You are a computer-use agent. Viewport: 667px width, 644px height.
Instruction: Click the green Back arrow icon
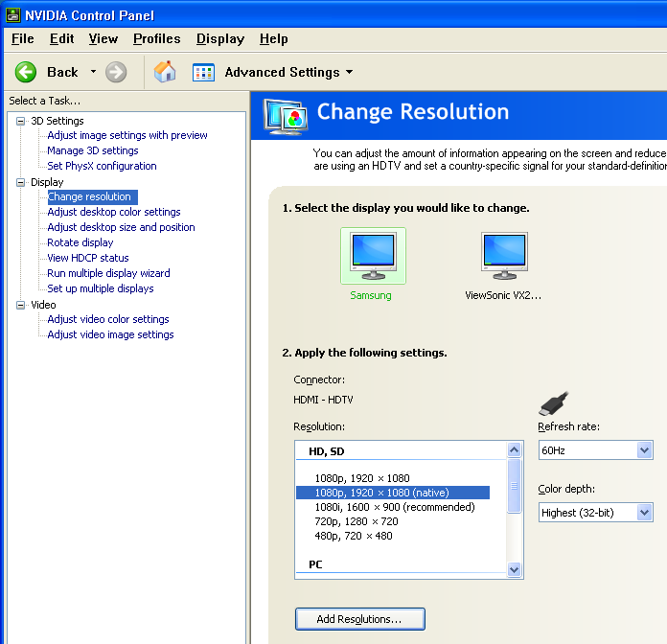point(26,72)
